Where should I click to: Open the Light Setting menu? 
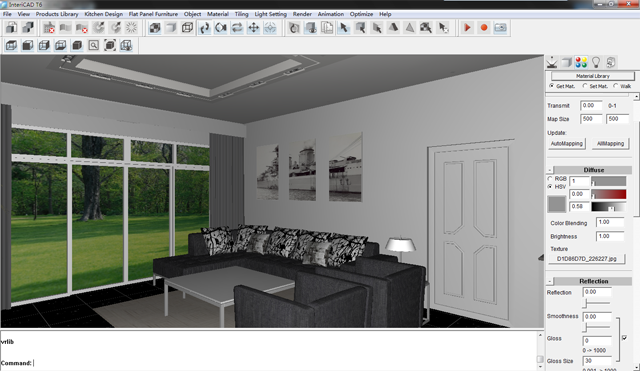271,14
